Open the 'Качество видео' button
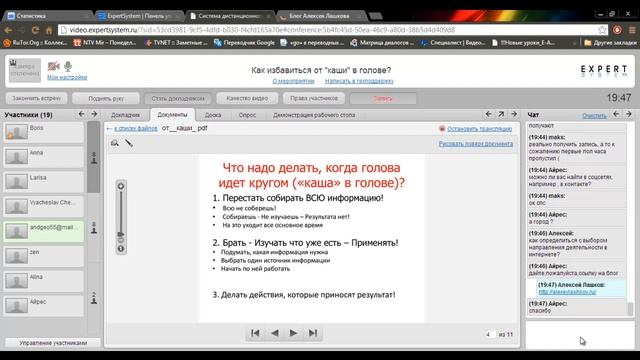Image resolution: width=640 pixels, height=360 pixels. (247, 98)
